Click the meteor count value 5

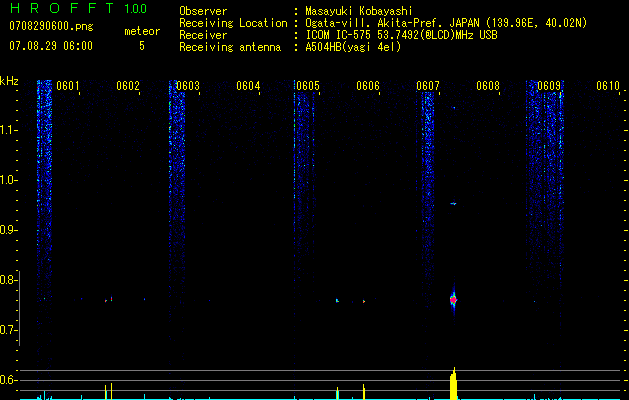[x=142, y=46]
